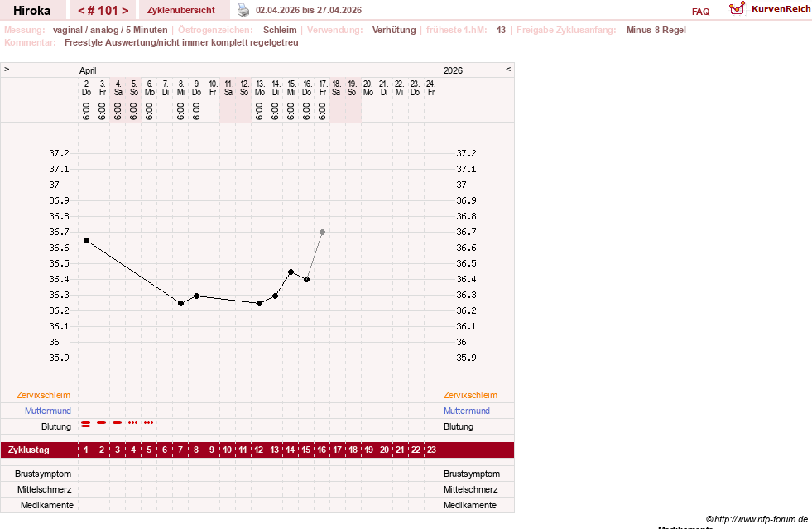Screen dimensions: 812x529
Task: Click the bleeding dash marker on cycle day 2
Action: click(x=102, y=423)
